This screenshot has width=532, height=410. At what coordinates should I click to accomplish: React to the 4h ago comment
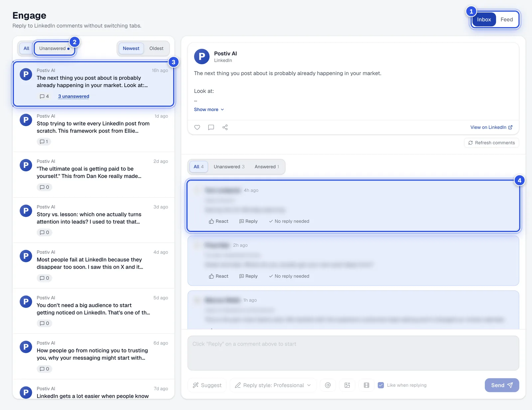218,221
